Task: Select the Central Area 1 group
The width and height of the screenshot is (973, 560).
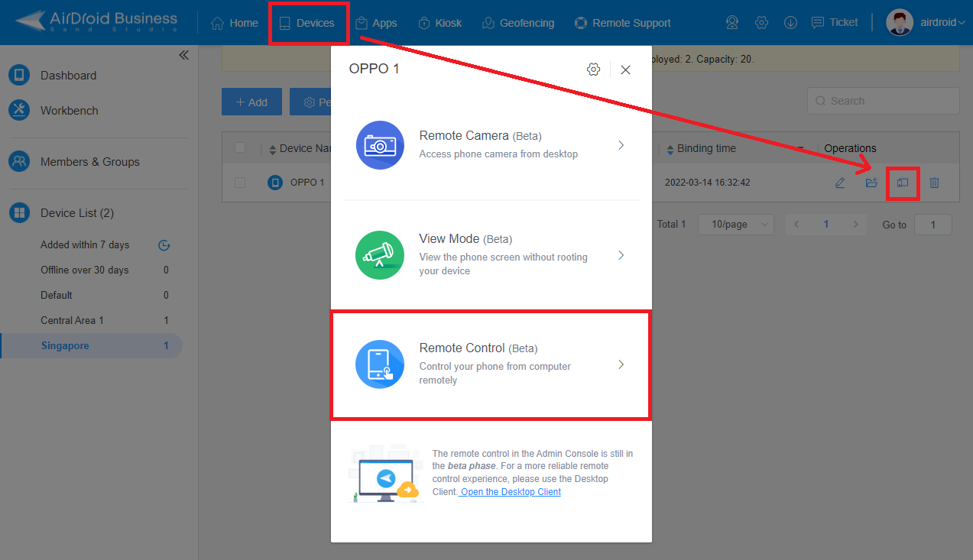Action: point(72,321)
